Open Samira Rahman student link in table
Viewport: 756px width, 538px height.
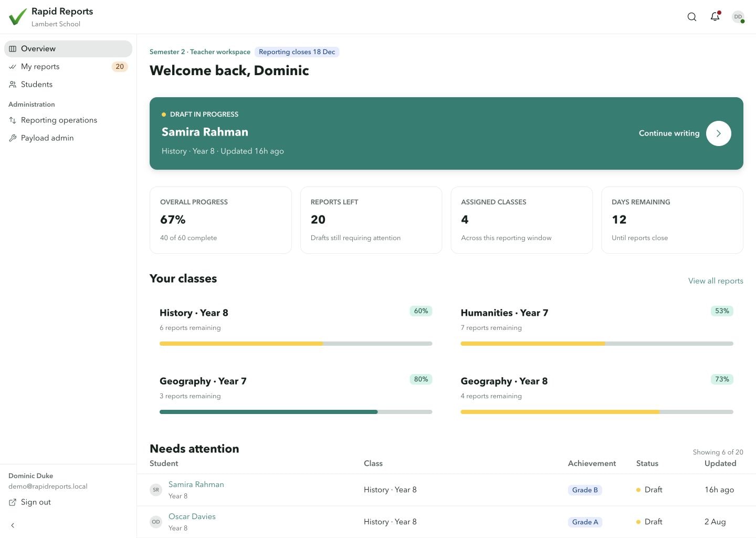click(196, 484)
